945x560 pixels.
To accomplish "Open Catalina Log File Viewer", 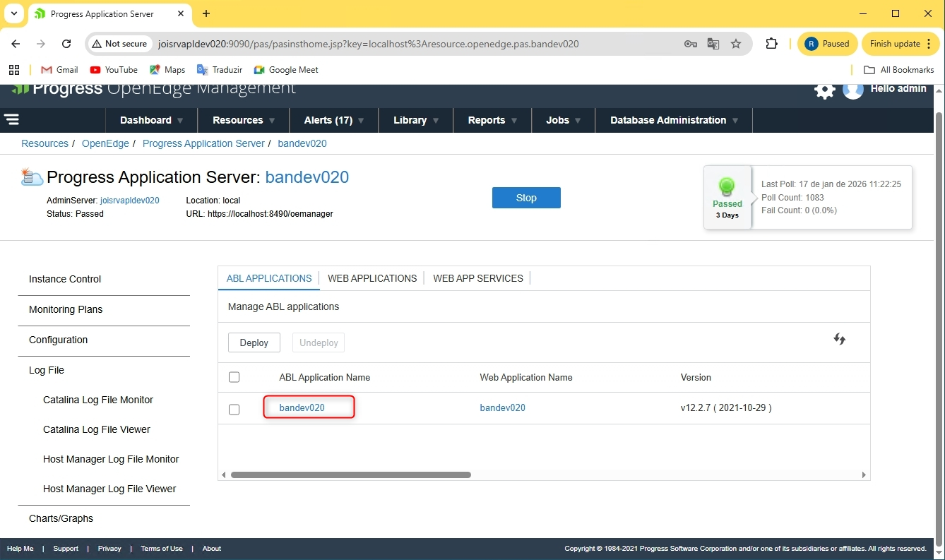I will pyautogui.click(x=97, y=429).
